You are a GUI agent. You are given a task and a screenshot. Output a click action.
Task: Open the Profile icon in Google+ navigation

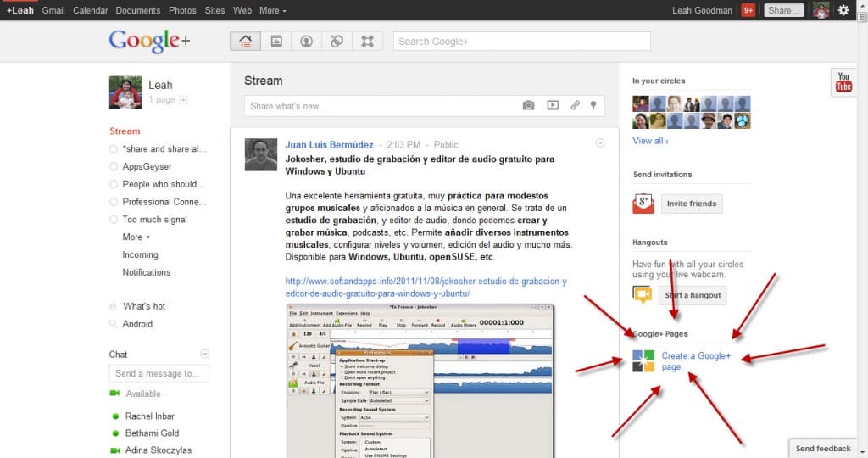(x=306, y=41)
